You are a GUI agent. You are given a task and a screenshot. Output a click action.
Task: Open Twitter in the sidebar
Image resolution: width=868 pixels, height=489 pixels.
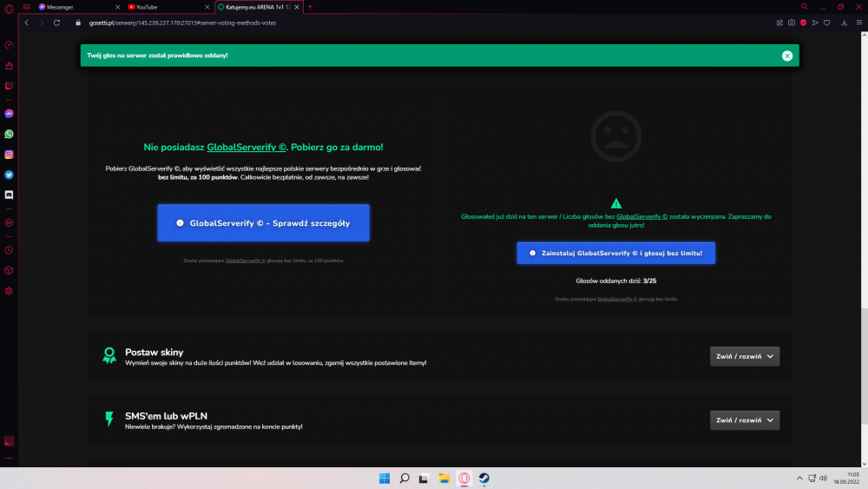pos(9,175)
